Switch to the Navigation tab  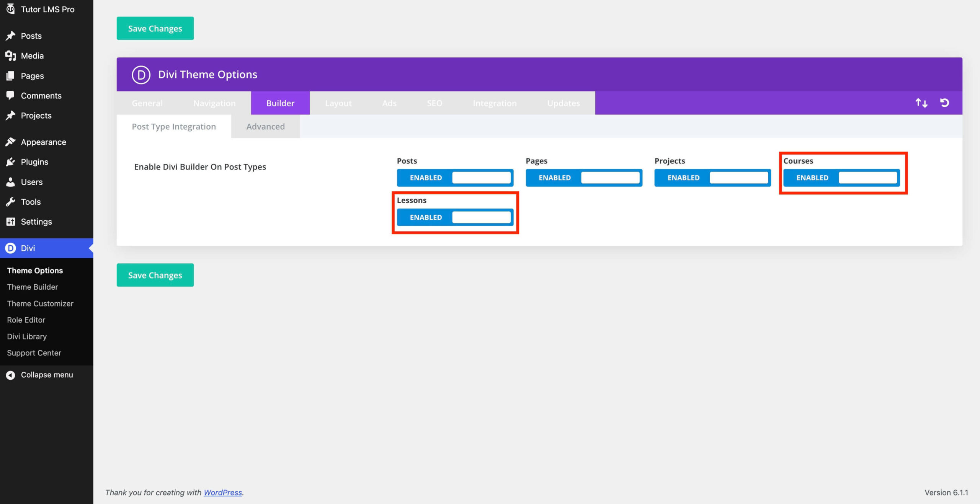click(214, 103)
